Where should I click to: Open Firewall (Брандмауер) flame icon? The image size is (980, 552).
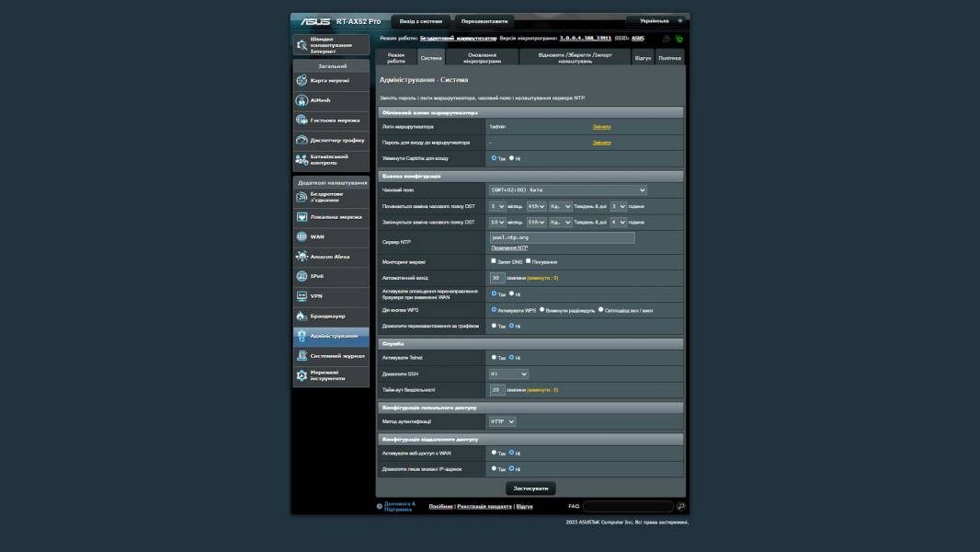pyautogui.click(x=302, y=316)
